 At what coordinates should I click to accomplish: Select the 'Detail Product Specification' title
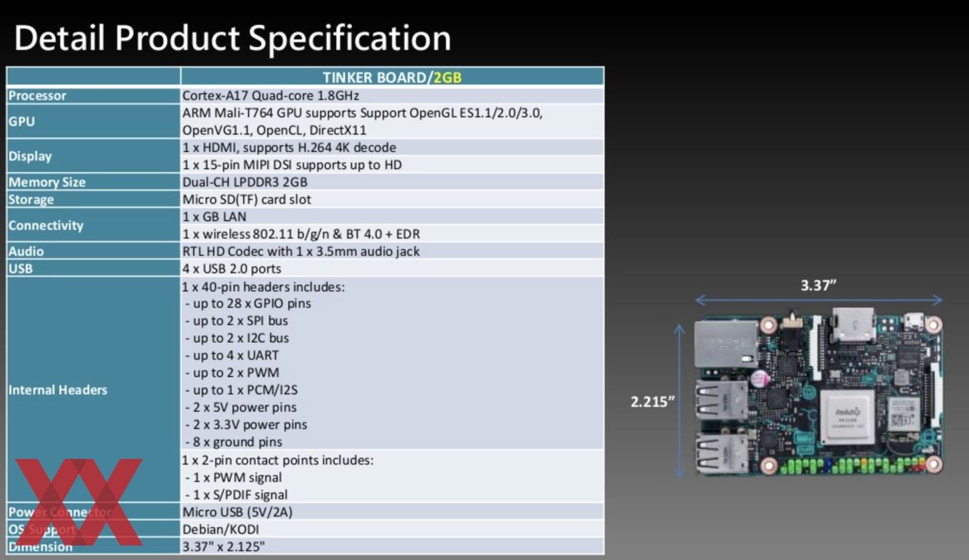tap(232, 38)
